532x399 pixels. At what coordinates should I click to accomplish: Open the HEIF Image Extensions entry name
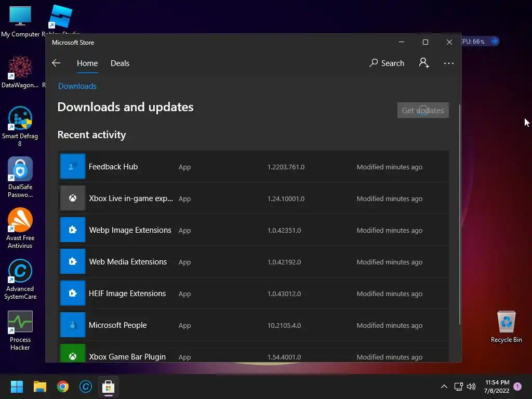[127, 294]
